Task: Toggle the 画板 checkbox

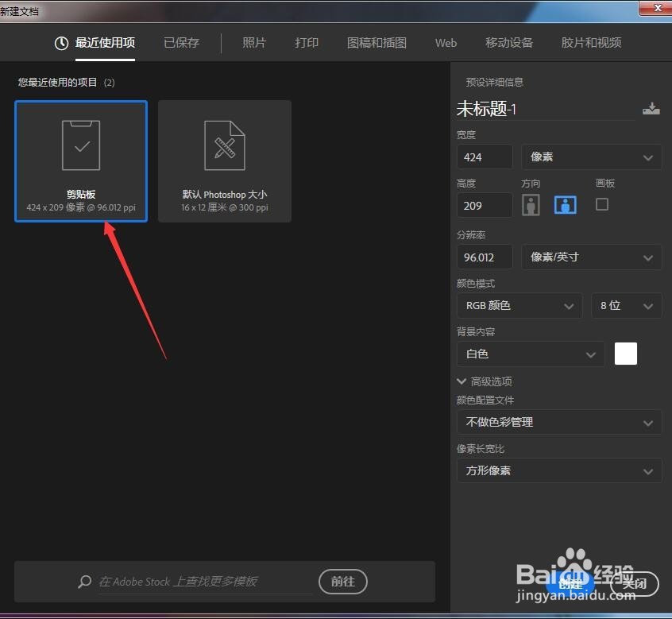Action: pyautogui.click(x=602, y=204)
